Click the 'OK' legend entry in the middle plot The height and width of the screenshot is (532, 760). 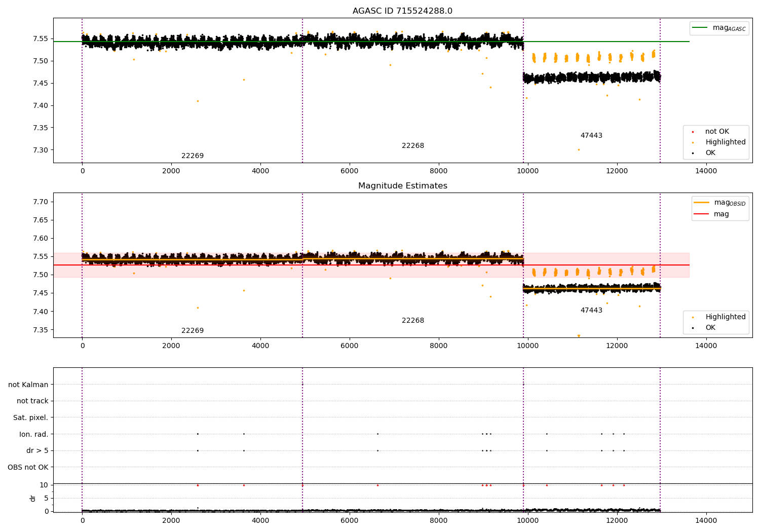pos(710,327)
